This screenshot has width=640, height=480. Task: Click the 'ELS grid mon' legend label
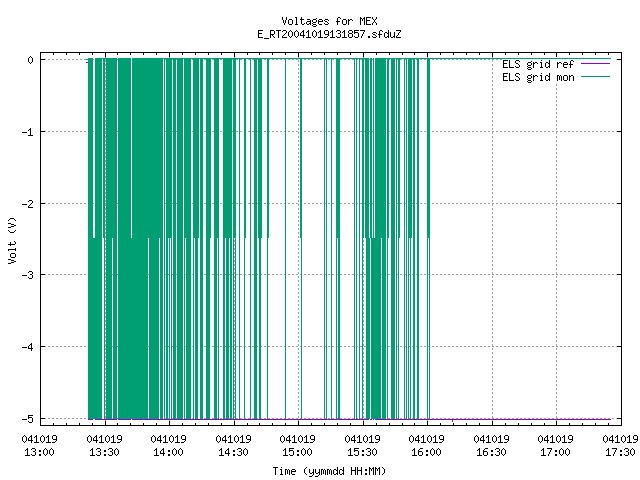538,77
